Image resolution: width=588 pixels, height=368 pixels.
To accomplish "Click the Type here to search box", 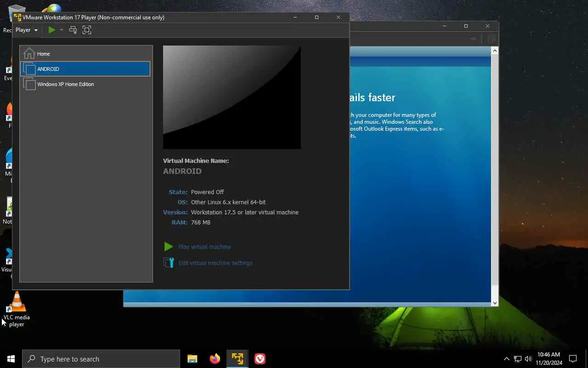I will (101, 359).
